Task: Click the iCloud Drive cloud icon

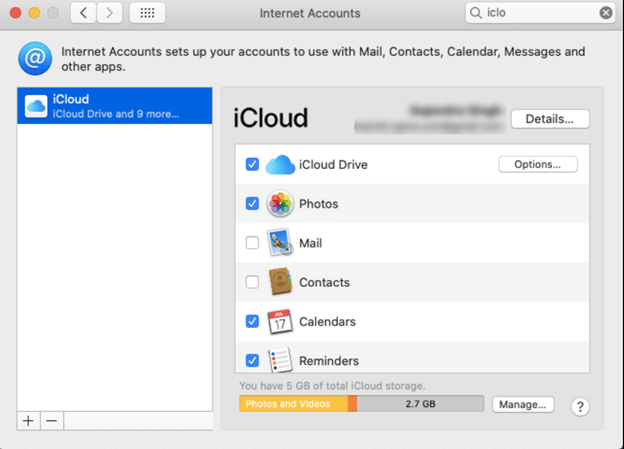Action: click(x=280, y=165)
